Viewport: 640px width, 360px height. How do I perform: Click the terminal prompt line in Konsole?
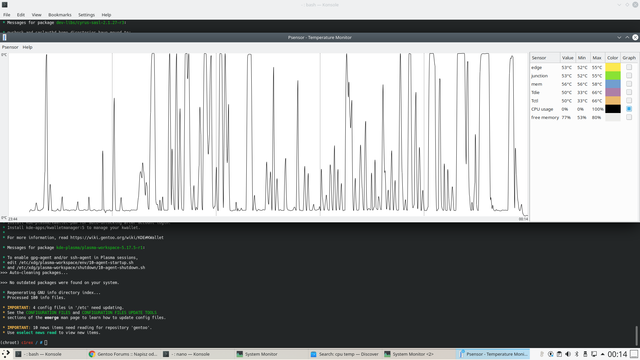click(x=24, y=342)
